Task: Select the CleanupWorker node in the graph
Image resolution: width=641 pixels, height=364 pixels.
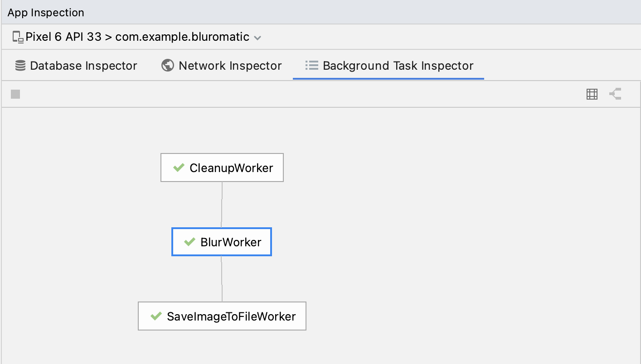Action: (x=231, y=168)
